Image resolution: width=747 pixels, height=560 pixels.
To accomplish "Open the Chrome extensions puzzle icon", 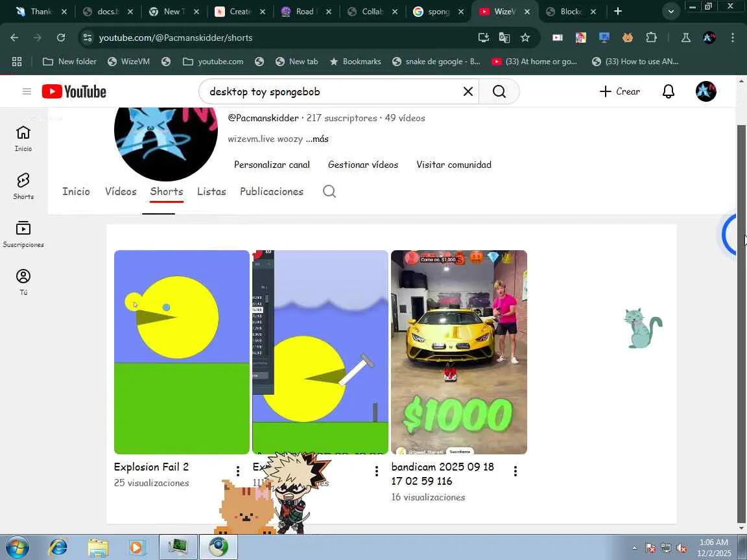I will pyautogui.click(x=651, y=38).
